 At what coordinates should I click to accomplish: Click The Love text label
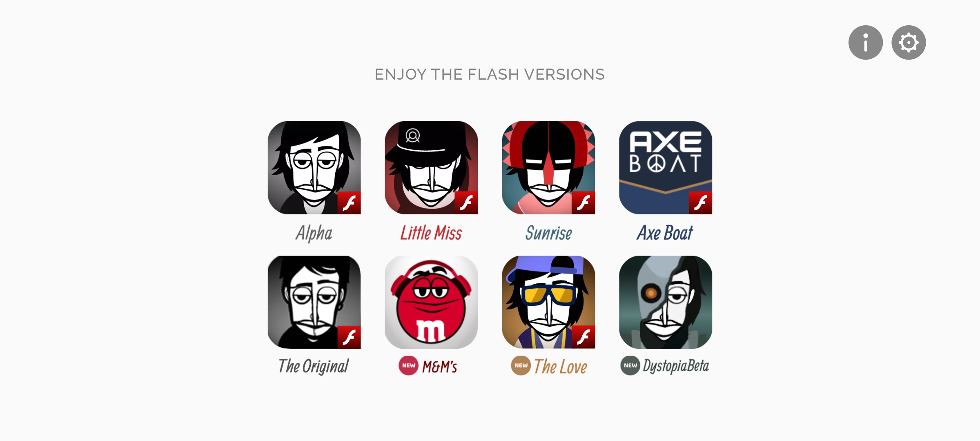pos(560,366)
